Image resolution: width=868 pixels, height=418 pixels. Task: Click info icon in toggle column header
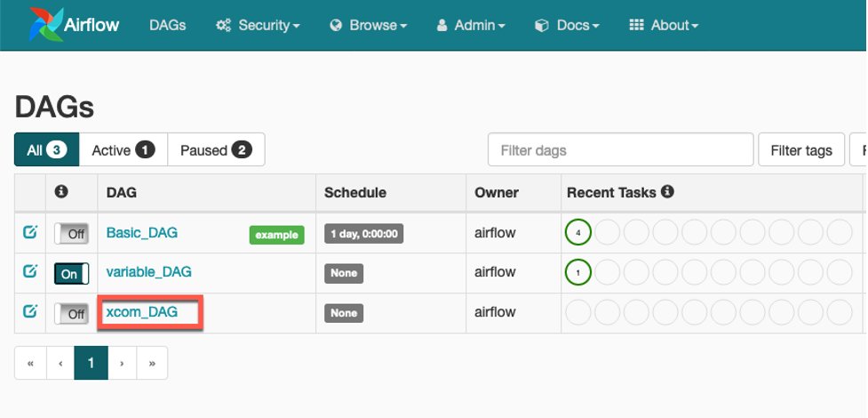[x=62, y=192]
